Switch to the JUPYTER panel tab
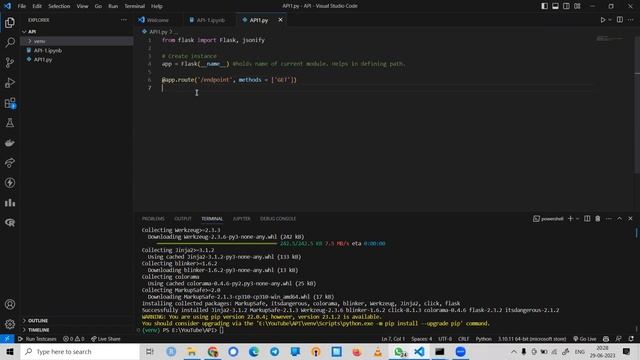The width and height of the screenshot is (640, 360). coord(242,219)
